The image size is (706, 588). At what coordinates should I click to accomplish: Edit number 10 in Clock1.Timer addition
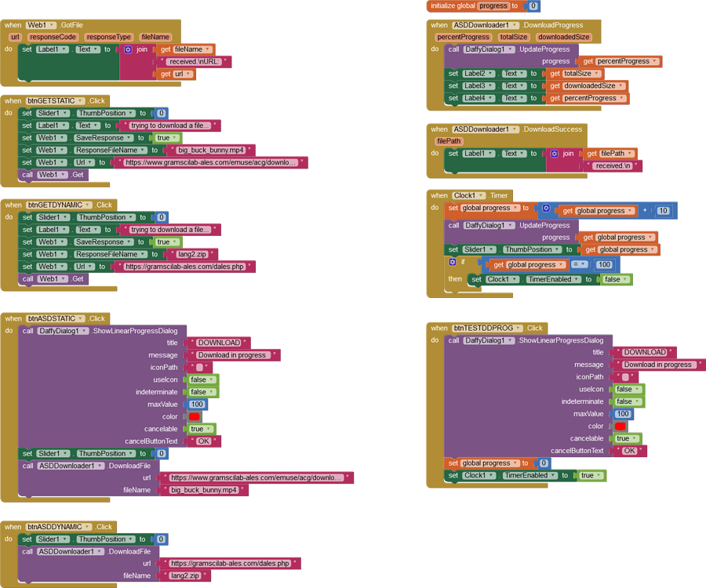click(663, 211)
